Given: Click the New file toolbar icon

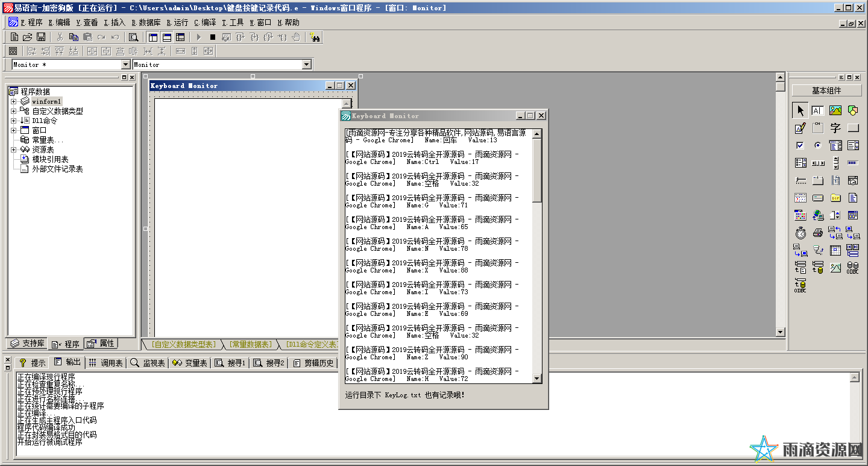Looking at the screenshot, I should (x=14, y=37).
